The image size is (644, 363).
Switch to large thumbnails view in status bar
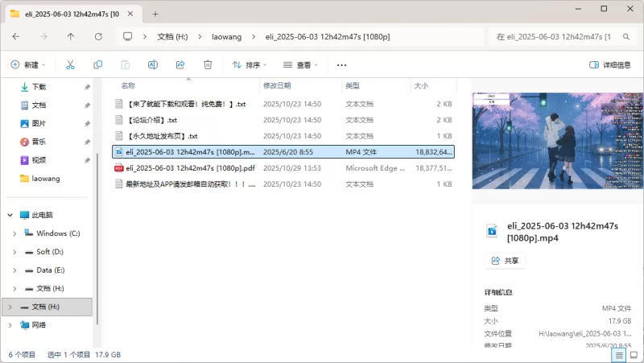[633, 354]
